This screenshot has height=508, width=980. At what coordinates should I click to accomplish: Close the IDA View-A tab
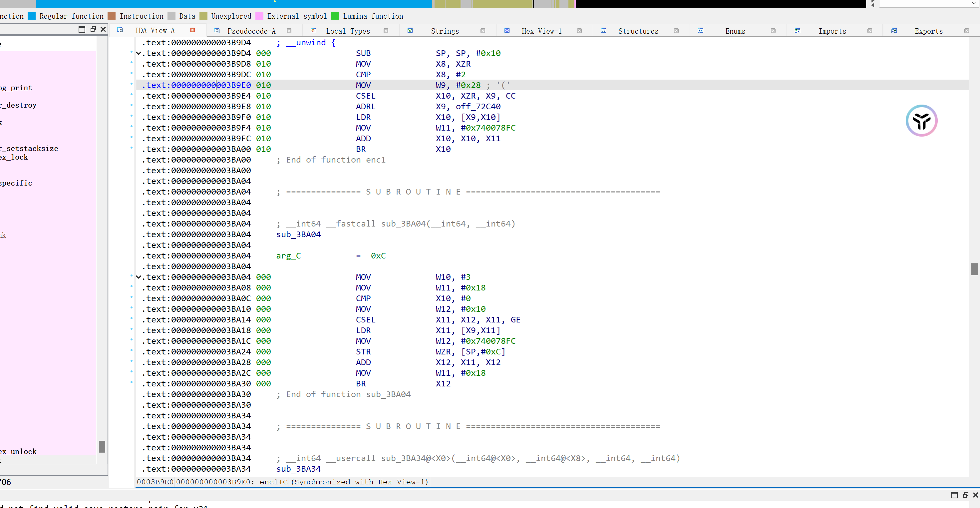click(x=192, y=30)
